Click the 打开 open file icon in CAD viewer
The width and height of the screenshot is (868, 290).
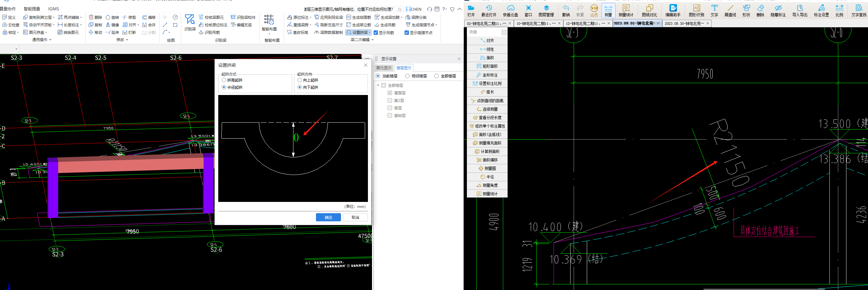tap(471, 11)
